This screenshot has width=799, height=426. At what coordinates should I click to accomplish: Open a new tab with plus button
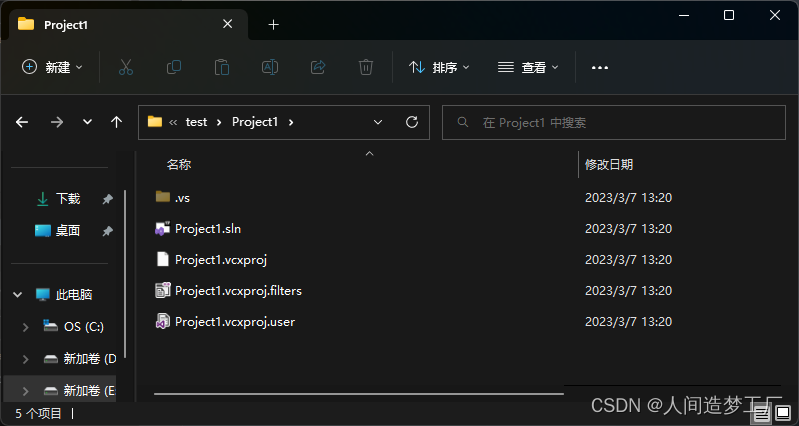pyautogui.click(x=274, y=24)
